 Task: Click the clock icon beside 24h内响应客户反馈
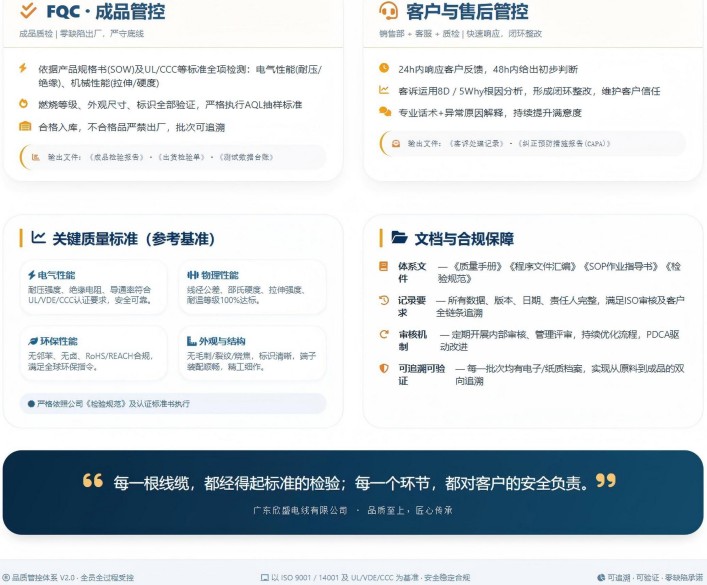click(x=384, y=68)
